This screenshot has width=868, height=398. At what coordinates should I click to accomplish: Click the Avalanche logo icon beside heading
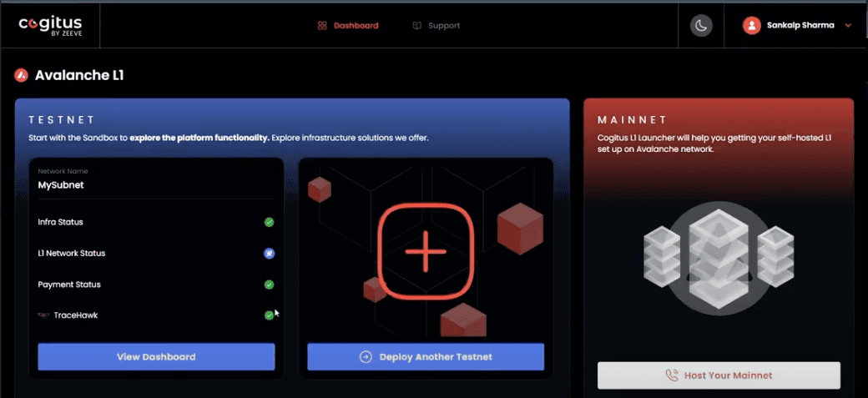coord(21,75)
